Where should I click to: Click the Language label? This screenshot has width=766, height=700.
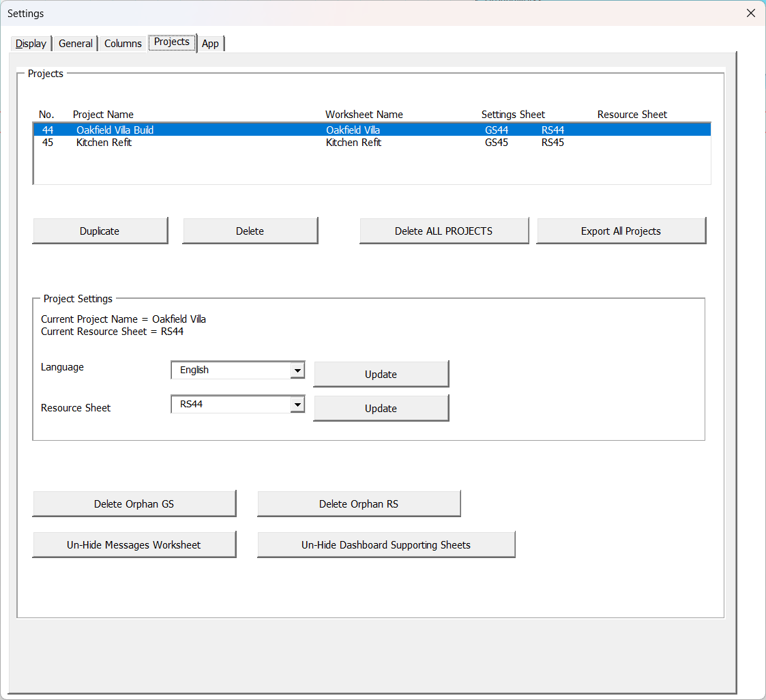62,367
